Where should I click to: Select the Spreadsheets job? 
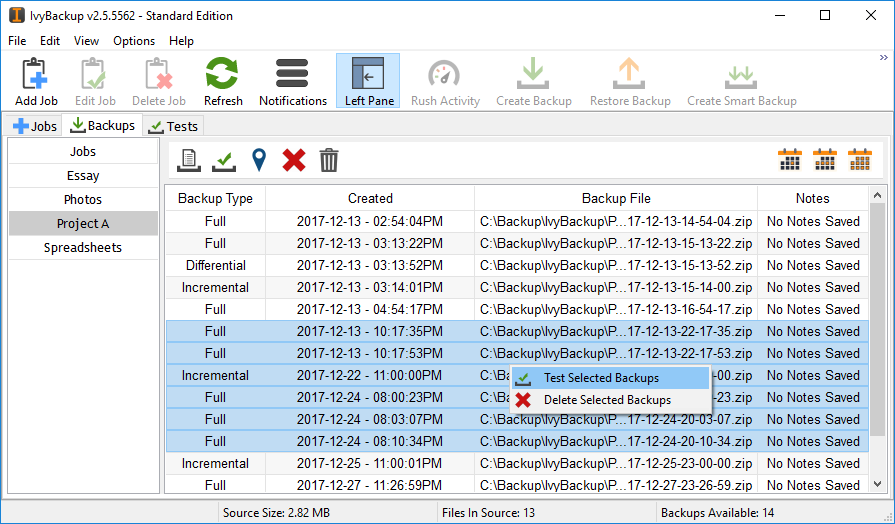[83, 248]
